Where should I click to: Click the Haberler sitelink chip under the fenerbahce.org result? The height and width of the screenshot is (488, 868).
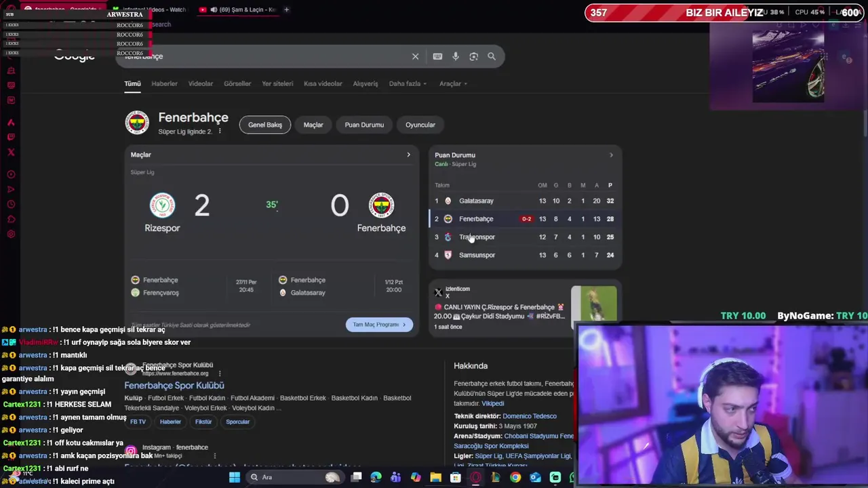[x=170, y=422]
